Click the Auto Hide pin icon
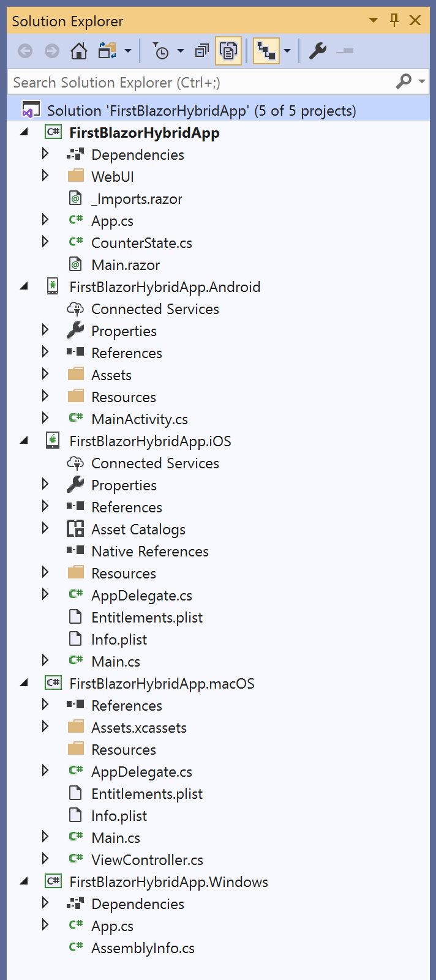 pyautogui.click(x=394, y=20)
